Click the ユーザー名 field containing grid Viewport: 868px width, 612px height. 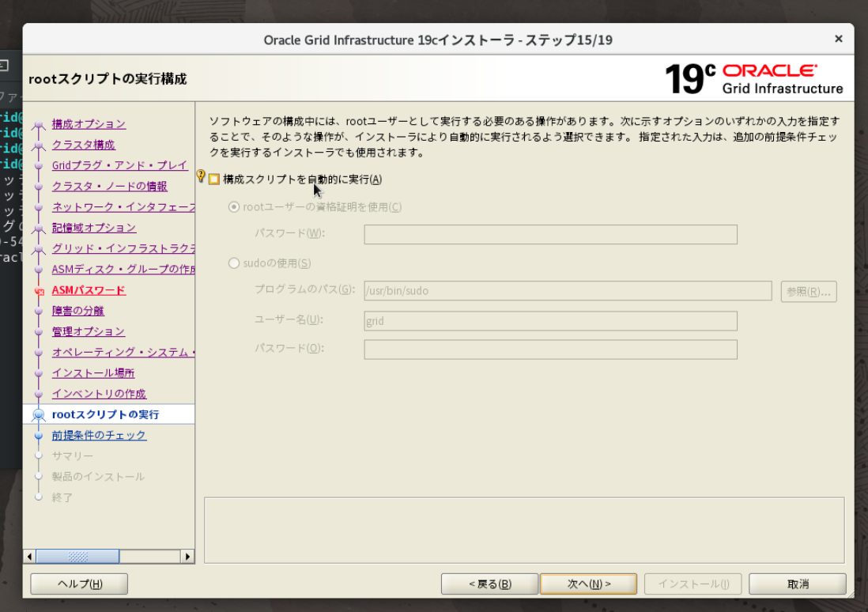[550, 321]
